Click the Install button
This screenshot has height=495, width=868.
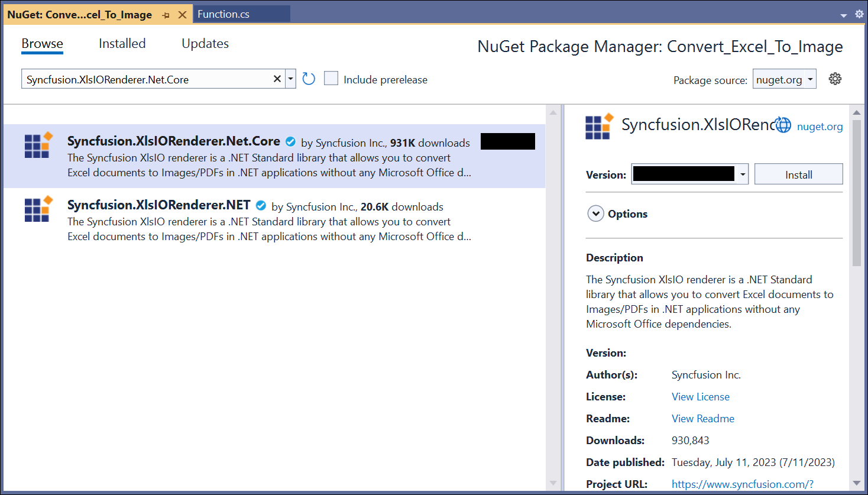click(x=798, y=174)
